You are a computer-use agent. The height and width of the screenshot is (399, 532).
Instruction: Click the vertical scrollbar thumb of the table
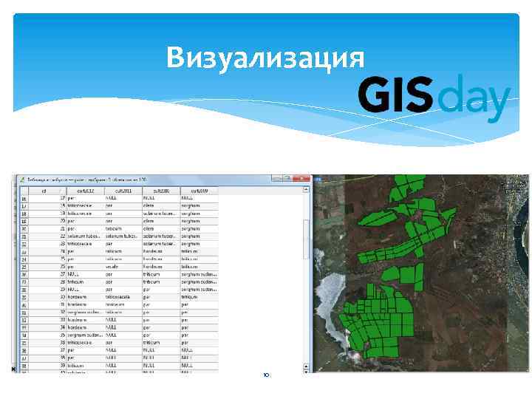[x=306, y=239]
